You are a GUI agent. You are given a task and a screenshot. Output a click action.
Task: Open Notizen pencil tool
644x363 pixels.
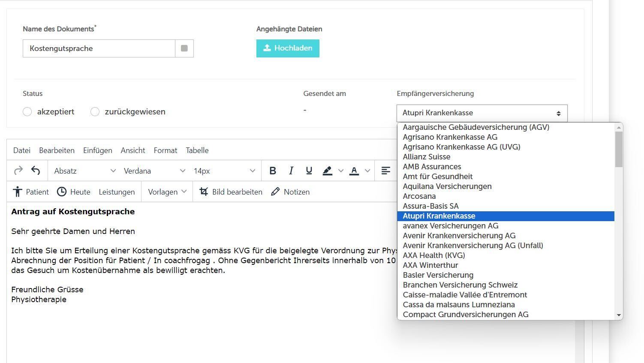coord(290,192)
